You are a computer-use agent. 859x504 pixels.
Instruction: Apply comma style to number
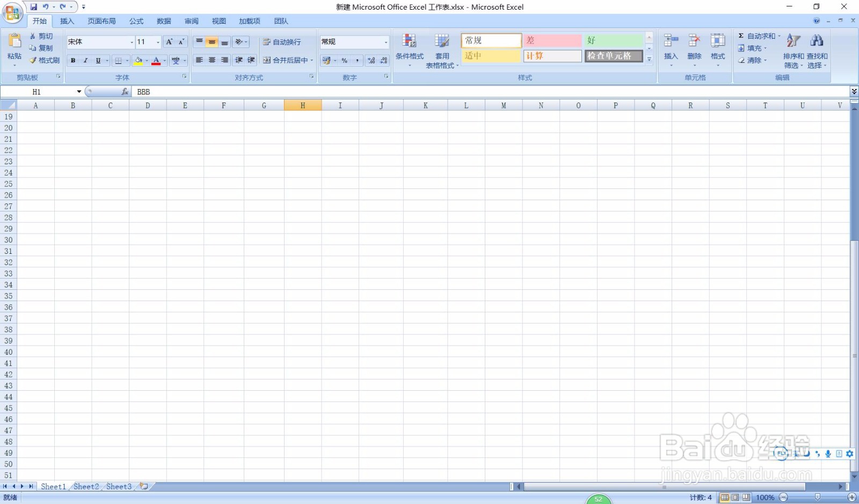[357, 61]
